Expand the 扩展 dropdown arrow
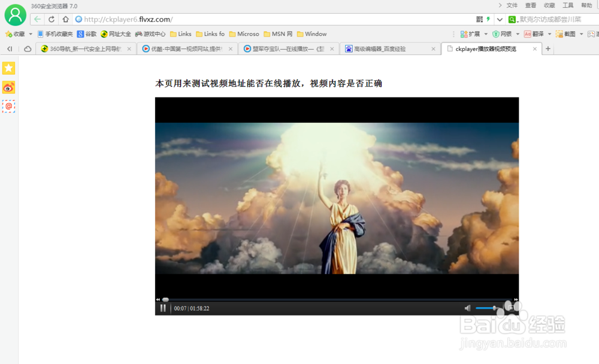Screen dimensions: 599x364 486,34
